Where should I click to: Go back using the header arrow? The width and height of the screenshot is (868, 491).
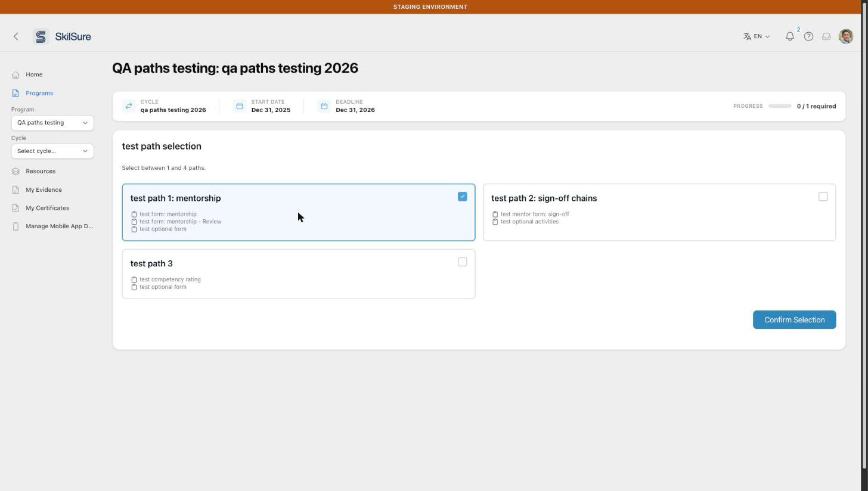point(16,36)
